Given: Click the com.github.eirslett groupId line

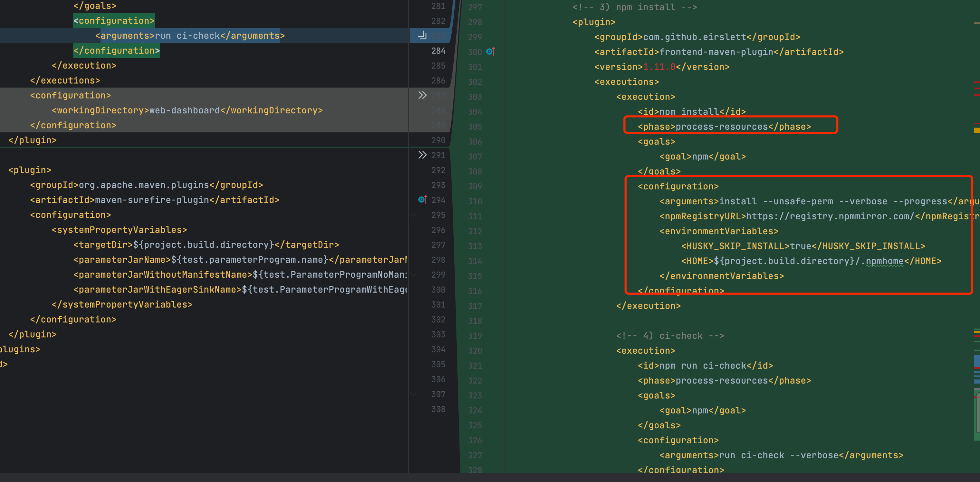Looking at the screenshot, I should point(697,37).
